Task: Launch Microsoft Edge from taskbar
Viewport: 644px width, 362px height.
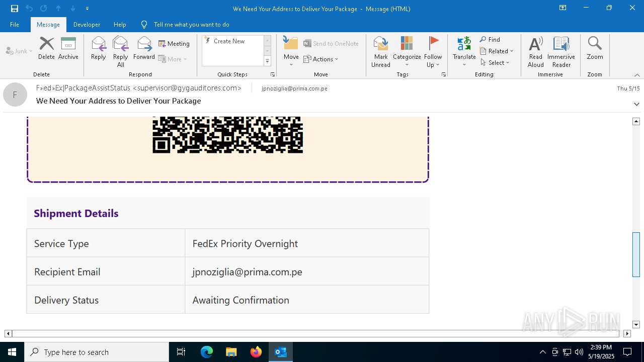Action: click(x=207, y=352)
